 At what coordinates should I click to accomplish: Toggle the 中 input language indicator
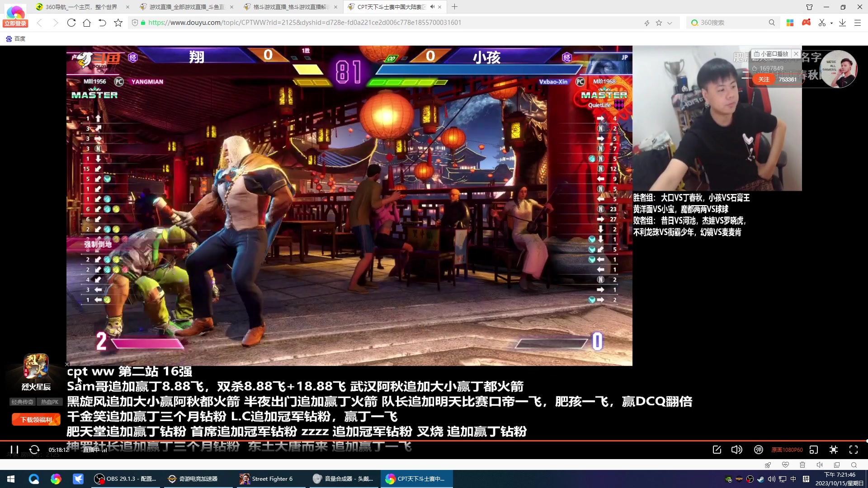793,479
